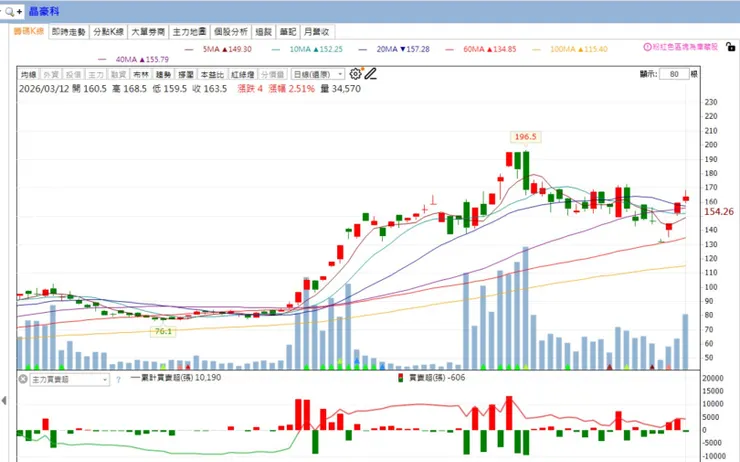Click the 晶豪科 stock name title
This screenshot has height=462, width=740.
tap(44, 11)
